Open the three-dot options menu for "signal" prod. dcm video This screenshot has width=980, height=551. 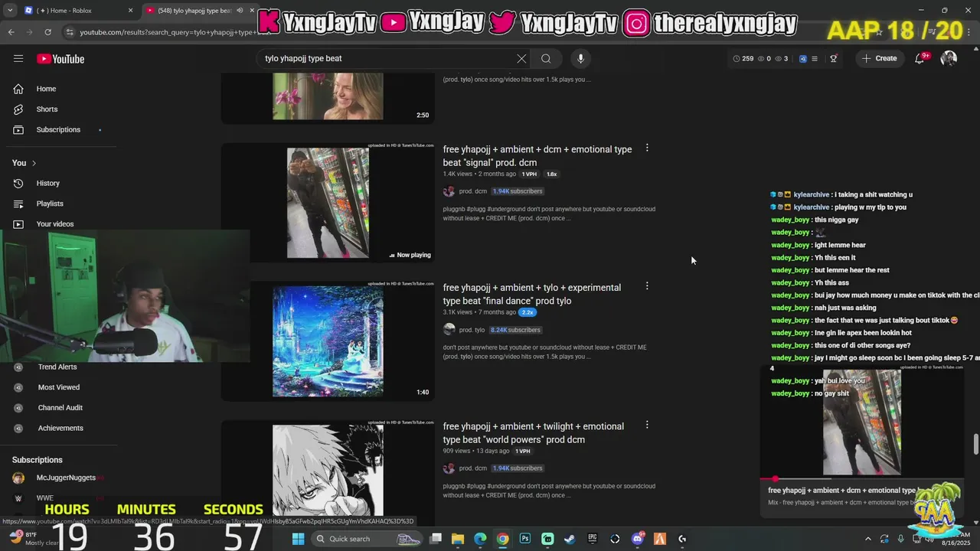[647, 148]
